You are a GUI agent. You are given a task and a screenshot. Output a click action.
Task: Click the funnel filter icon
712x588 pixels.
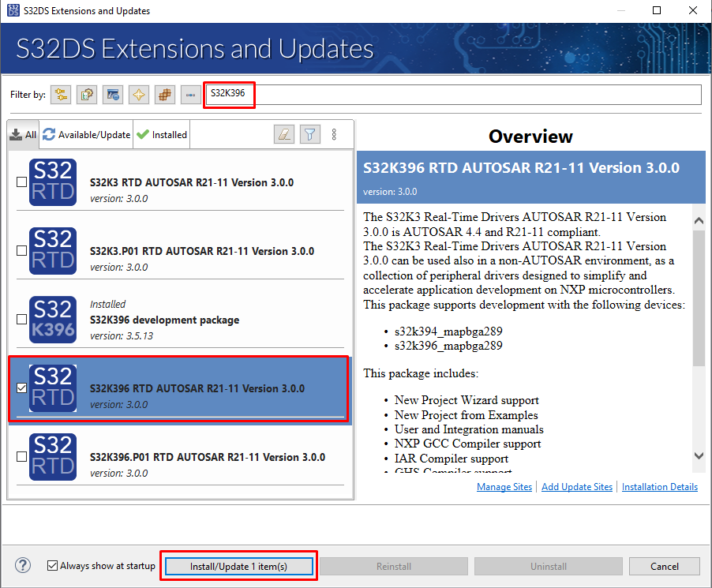pyautogui.click(x=310, y=134)
